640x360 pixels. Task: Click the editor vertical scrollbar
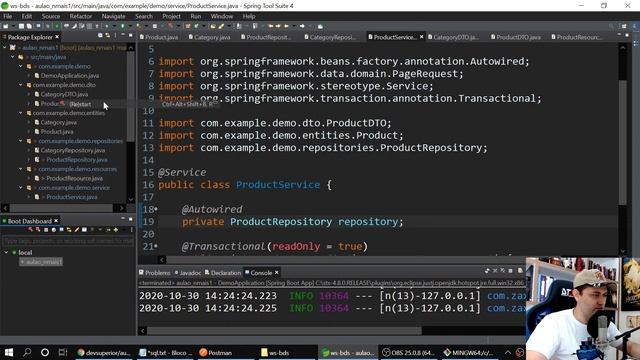[622, 143]
